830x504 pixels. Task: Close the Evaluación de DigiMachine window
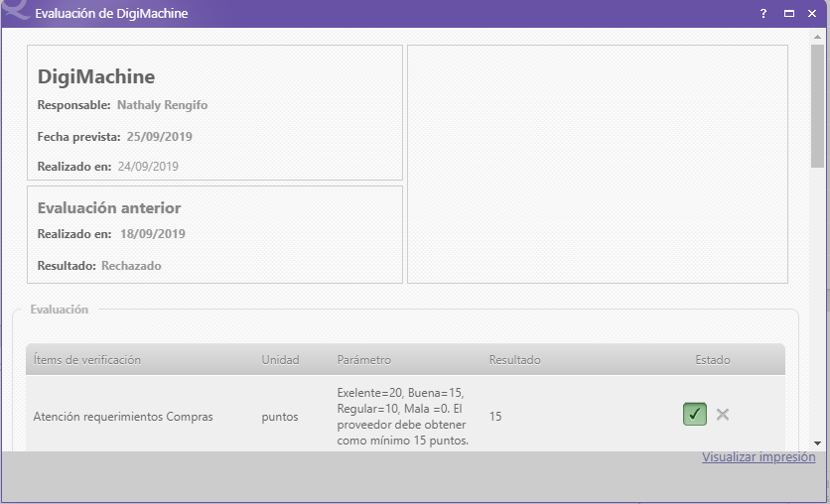tap(812, 14)
